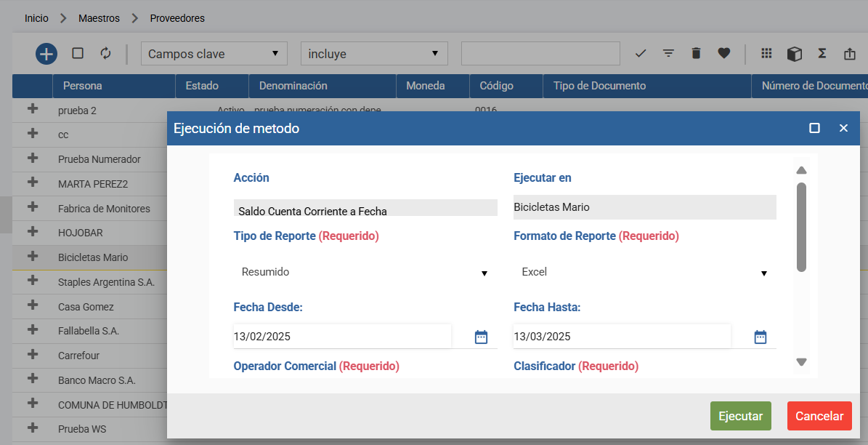The image size is (868, 445).
Task: Expand the Banco Macro S.A. row
Action: point(33,379)
